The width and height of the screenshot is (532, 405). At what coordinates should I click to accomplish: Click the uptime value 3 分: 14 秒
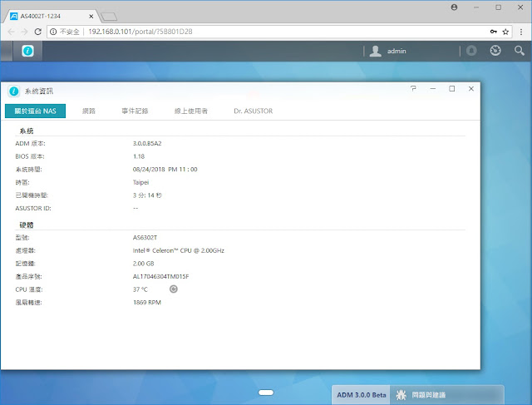(x=147, y=195)
